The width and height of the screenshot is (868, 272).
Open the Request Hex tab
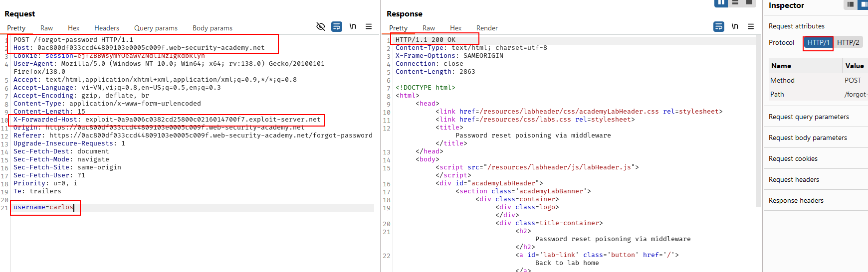tap(74, 28)
